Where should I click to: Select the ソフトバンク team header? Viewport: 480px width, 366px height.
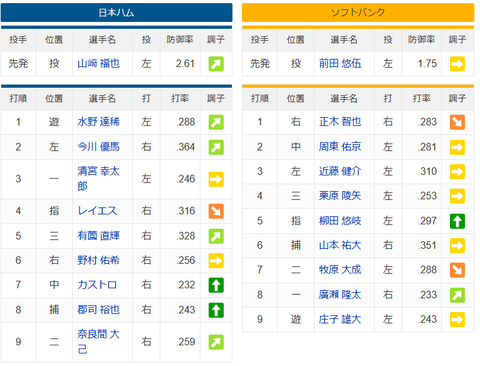click(x=358, y=12)
